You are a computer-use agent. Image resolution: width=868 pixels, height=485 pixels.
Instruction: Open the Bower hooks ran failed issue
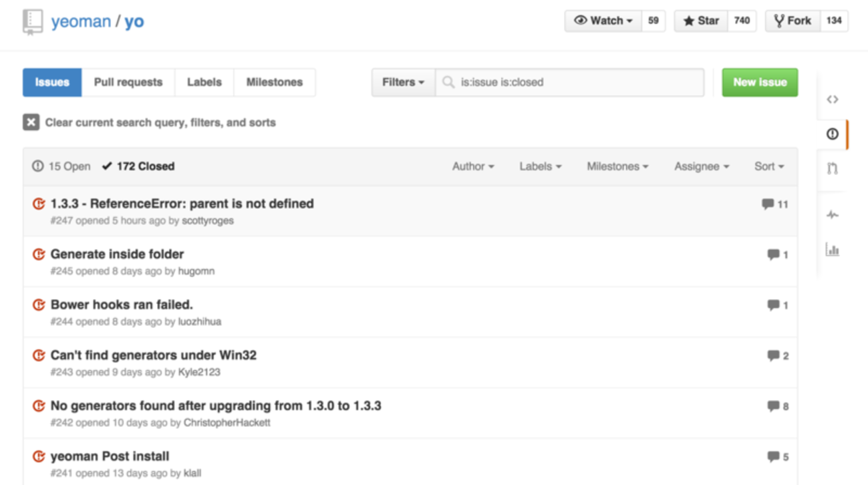122,305
